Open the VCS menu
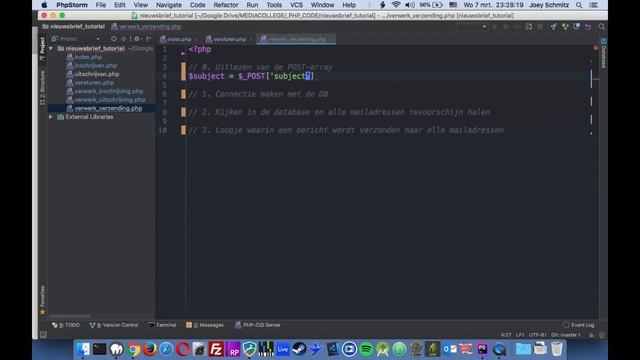This screenshot has height=360, width=640. (296, 5)
